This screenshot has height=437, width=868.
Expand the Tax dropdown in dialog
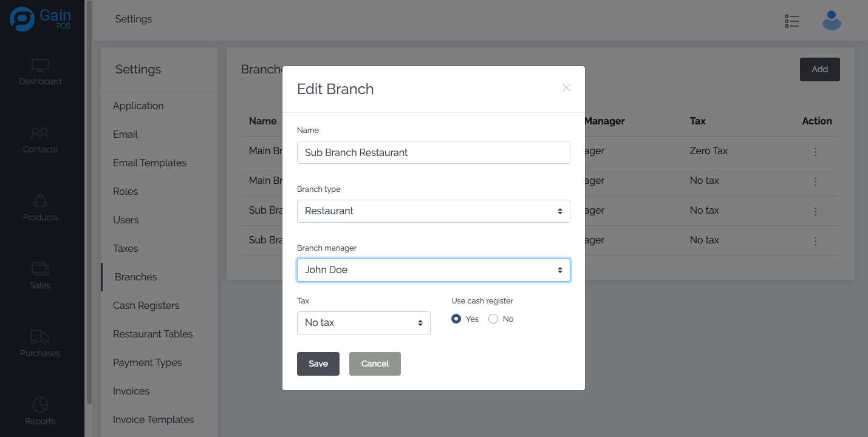point(363,323)
